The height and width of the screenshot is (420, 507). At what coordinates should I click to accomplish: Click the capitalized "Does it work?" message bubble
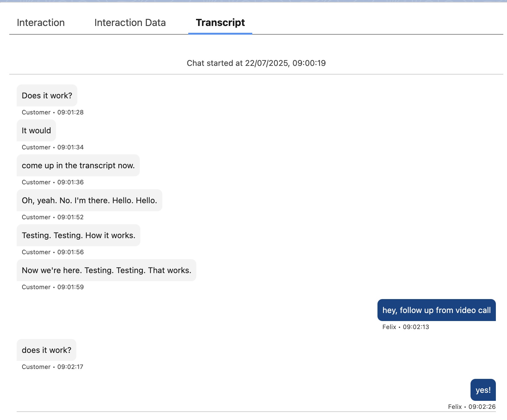click(x=47, y=96)
